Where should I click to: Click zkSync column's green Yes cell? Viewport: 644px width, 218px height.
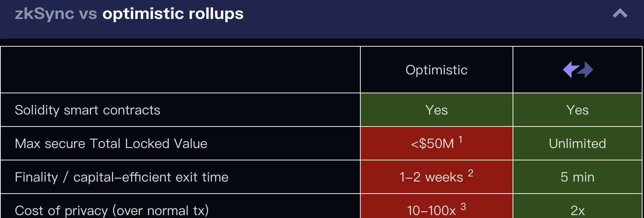pyautogui.click(x=577, y=110)
